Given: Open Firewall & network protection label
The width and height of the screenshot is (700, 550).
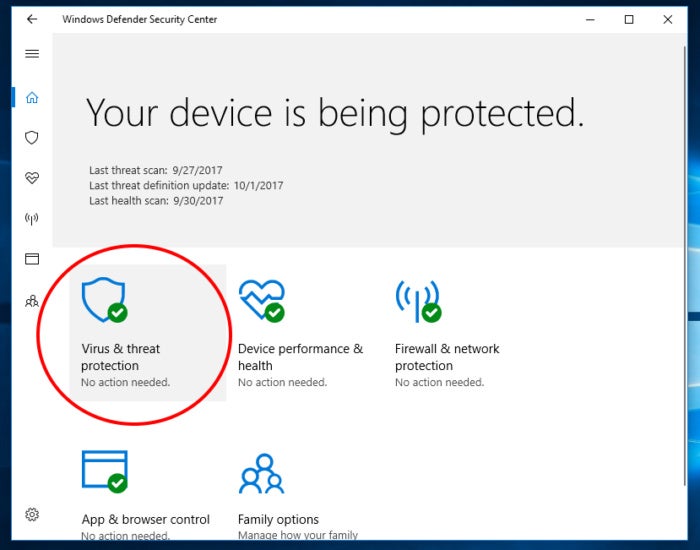Looking at the screenshot, I should point(447,357).
